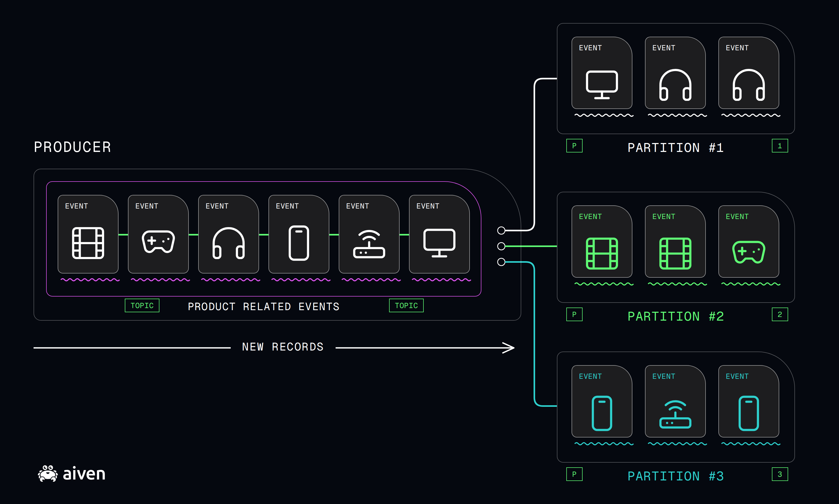Click the NEW RECORDS label
This screenshot has width=839, height=504.
coord(283,347)
